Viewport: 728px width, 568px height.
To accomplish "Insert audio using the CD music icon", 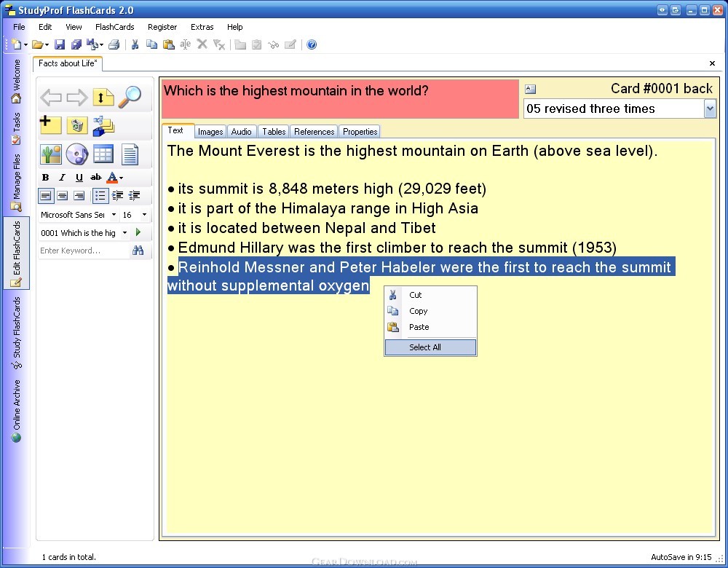I will [x=77, y=154].
